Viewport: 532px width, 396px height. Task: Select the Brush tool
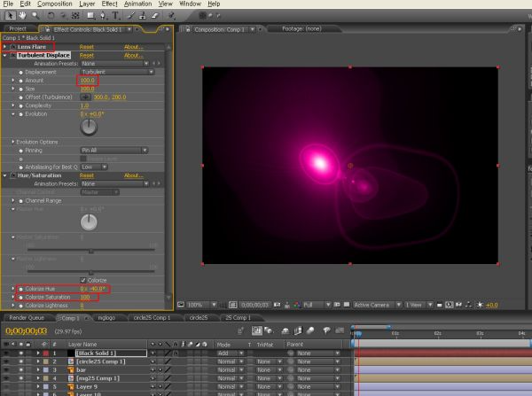pyautogui.click(x=131, y=16)
